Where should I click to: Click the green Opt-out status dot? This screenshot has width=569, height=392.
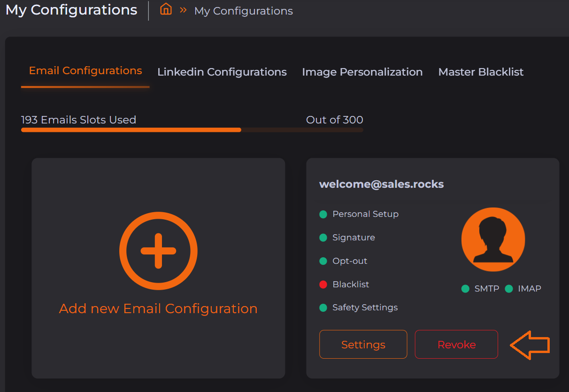point(323,261)
